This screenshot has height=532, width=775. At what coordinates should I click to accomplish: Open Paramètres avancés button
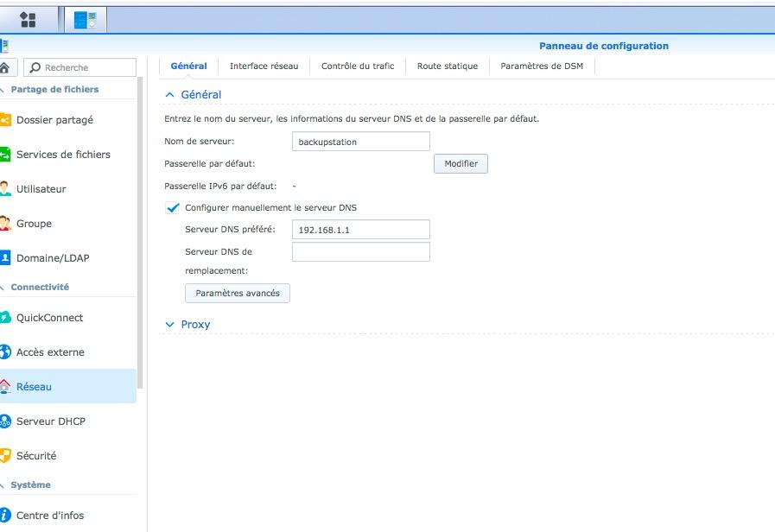238,293
